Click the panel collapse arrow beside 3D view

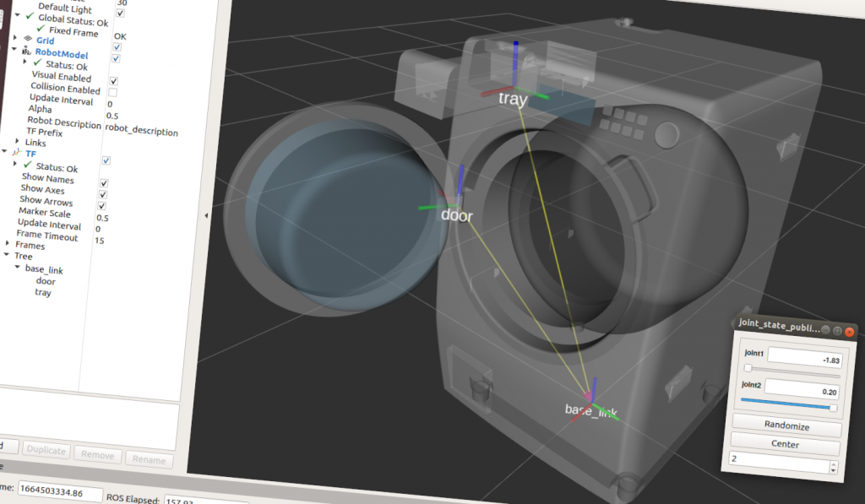207,217
